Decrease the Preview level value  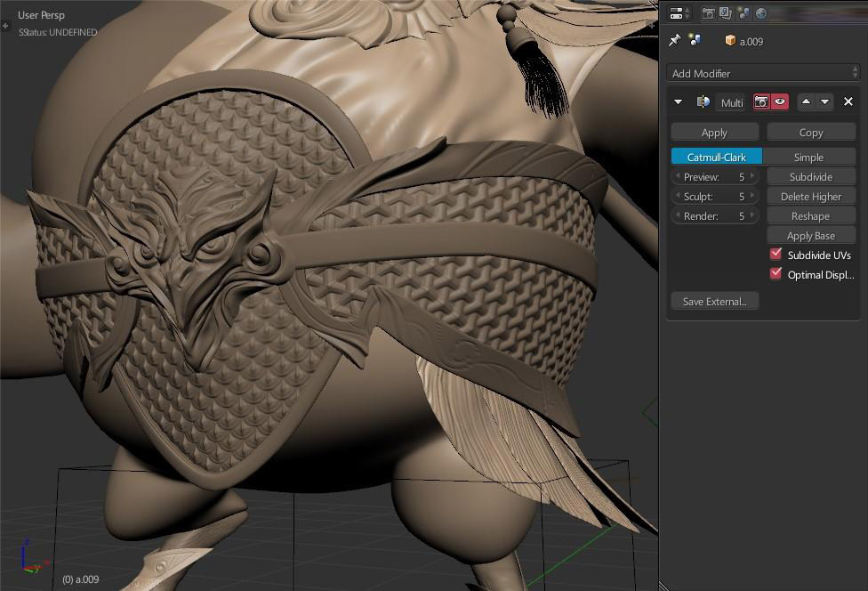tap(678, 176)
